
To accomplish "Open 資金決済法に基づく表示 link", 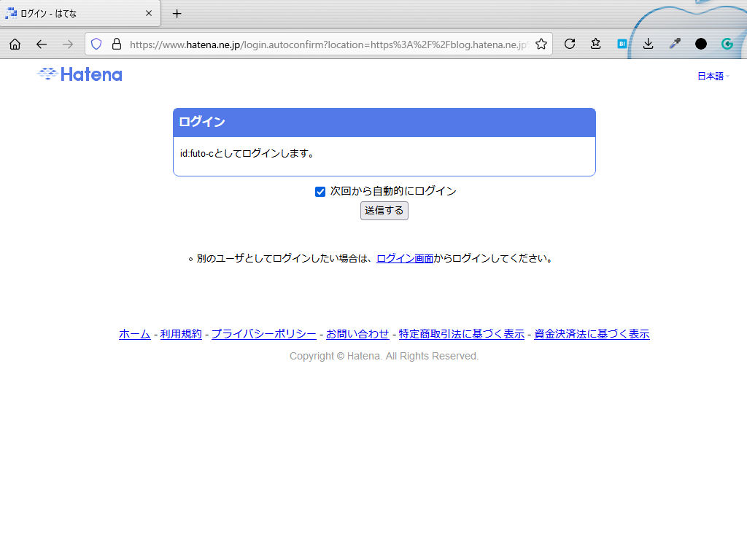I will coord(592,334).
